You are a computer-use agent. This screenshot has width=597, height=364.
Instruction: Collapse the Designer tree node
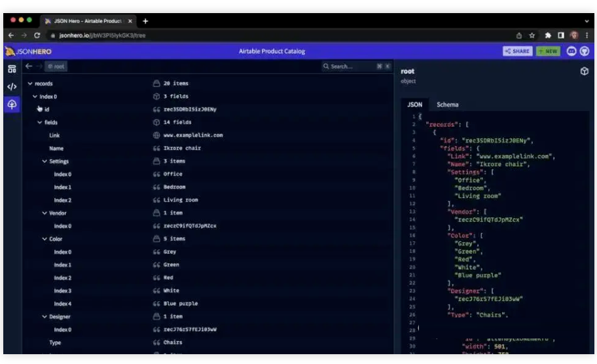45,317
